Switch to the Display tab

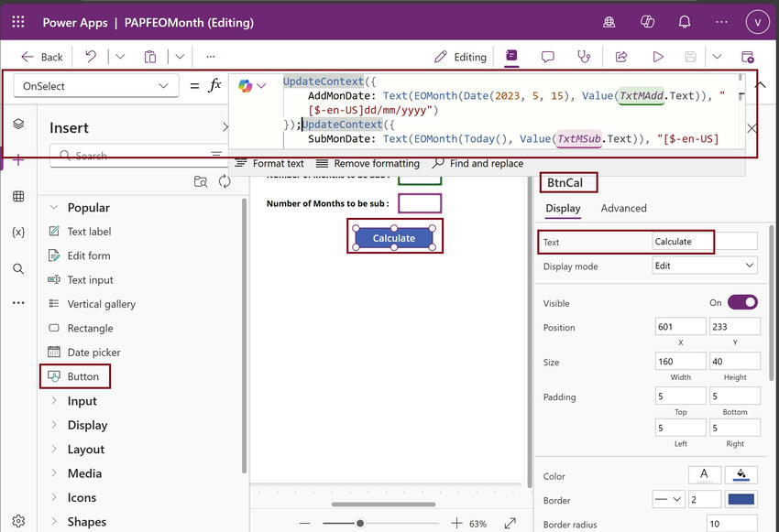[x=563, y=209]
